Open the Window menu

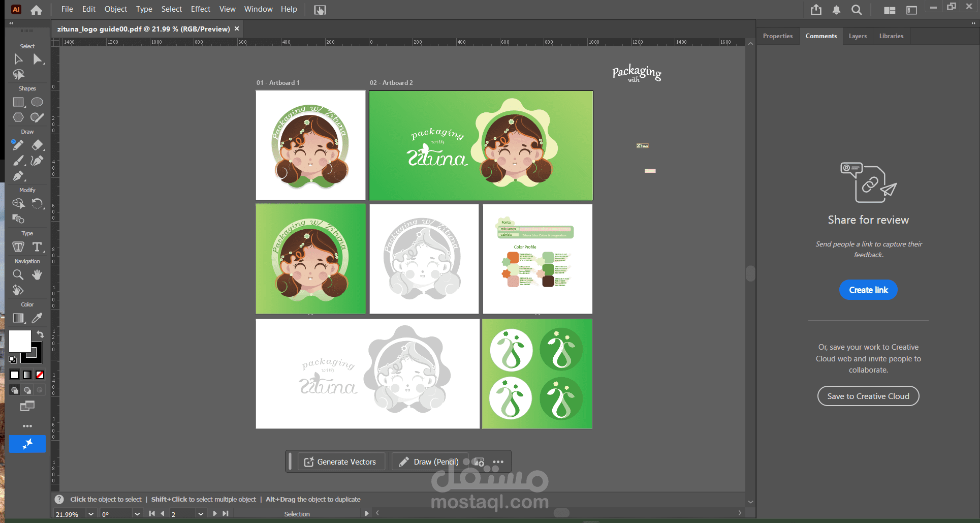[x=259, y=9]
